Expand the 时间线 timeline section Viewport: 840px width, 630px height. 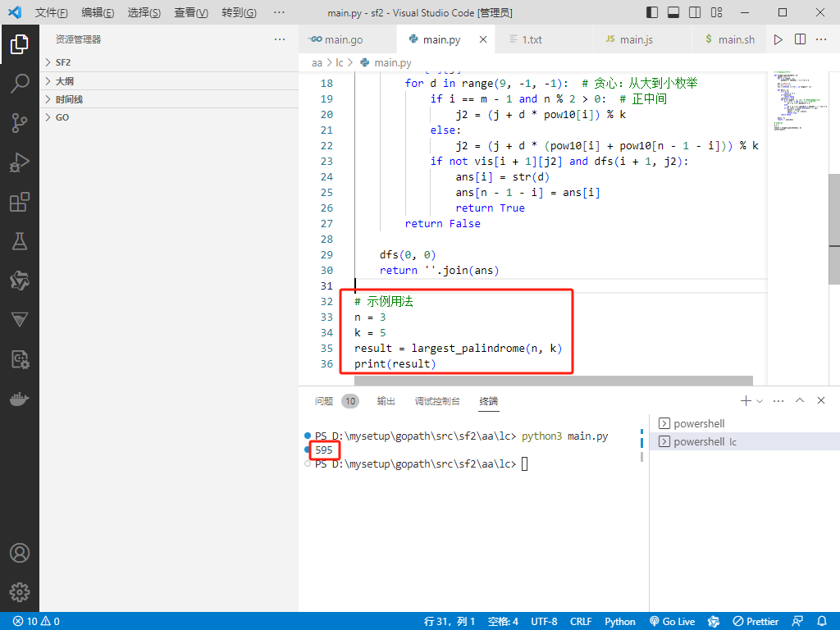click(169, 99)
